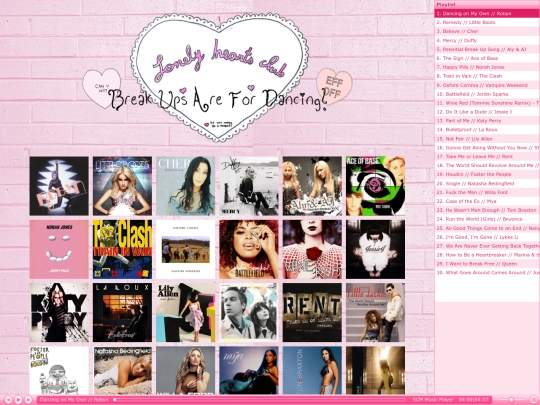Play '17. Take Me or Leave Me // Rent'
Viewport: 540px width, 405px height.
tap(487, 156)
